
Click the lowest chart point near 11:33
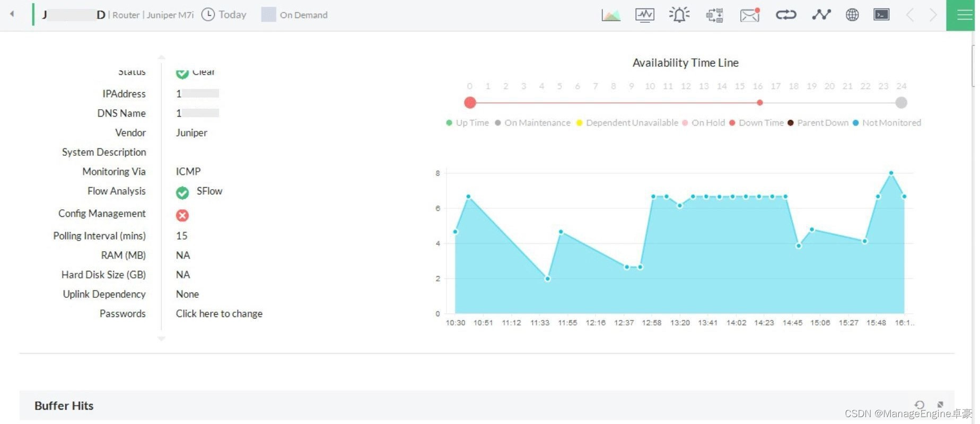coord(548,279)
